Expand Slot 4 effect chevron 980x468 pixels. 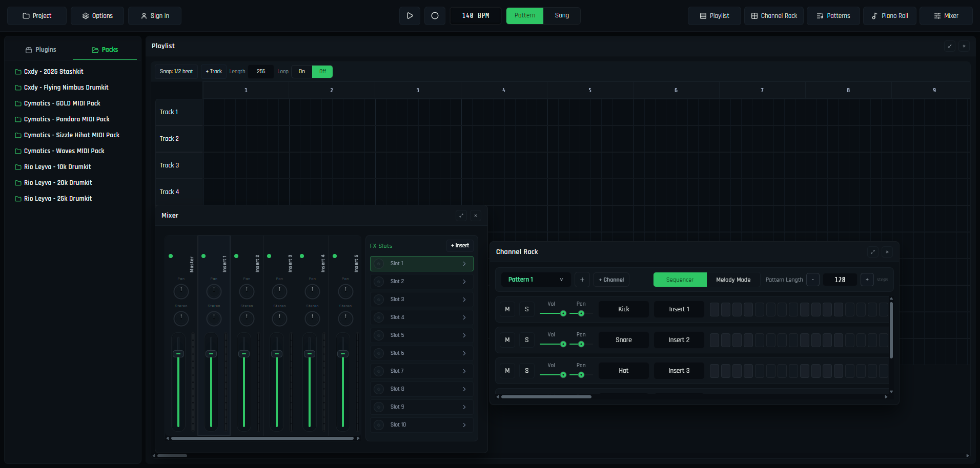coord(464,317)
